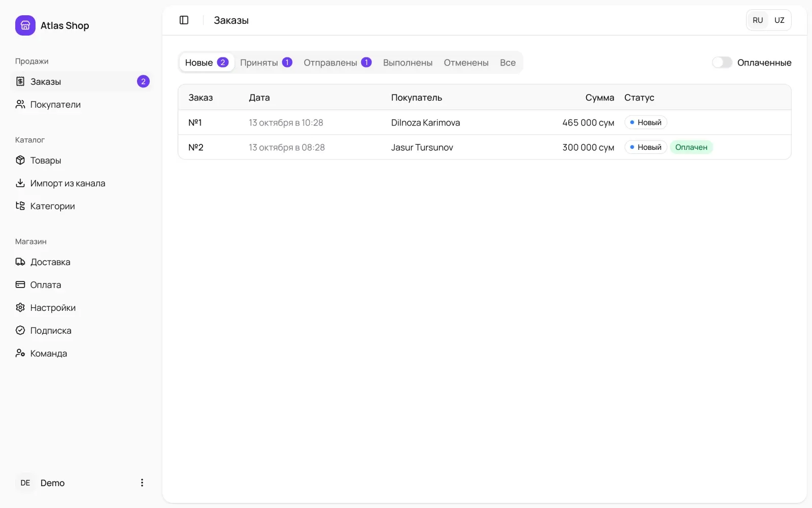Open the Отправлены tab
The height and width of the screenshot is (508, 812).
coord(337,62)
